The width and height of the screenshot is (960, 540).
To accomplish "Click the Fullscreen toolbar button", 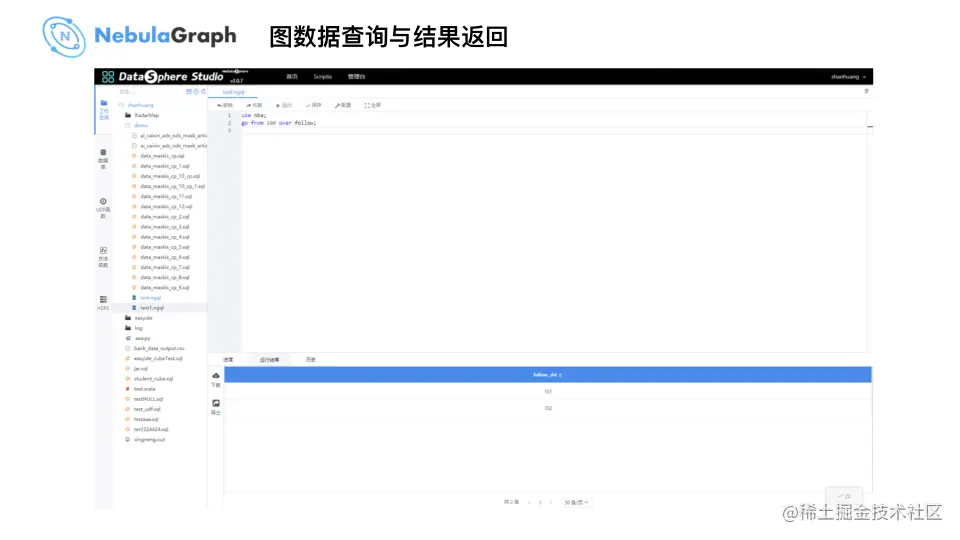I will pyautogui.click(x=372, y=105).
